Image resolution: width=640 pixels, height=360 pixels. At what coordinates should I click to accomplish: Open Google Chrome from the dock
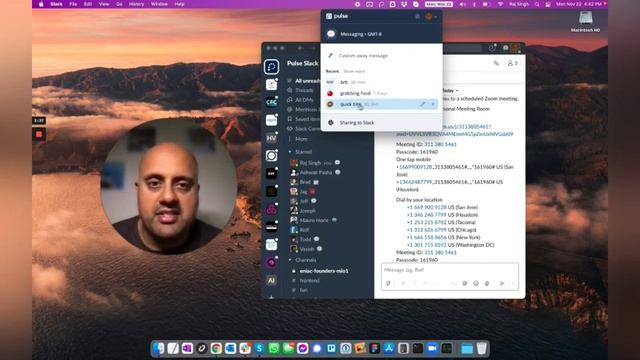(x=216, y=348)
